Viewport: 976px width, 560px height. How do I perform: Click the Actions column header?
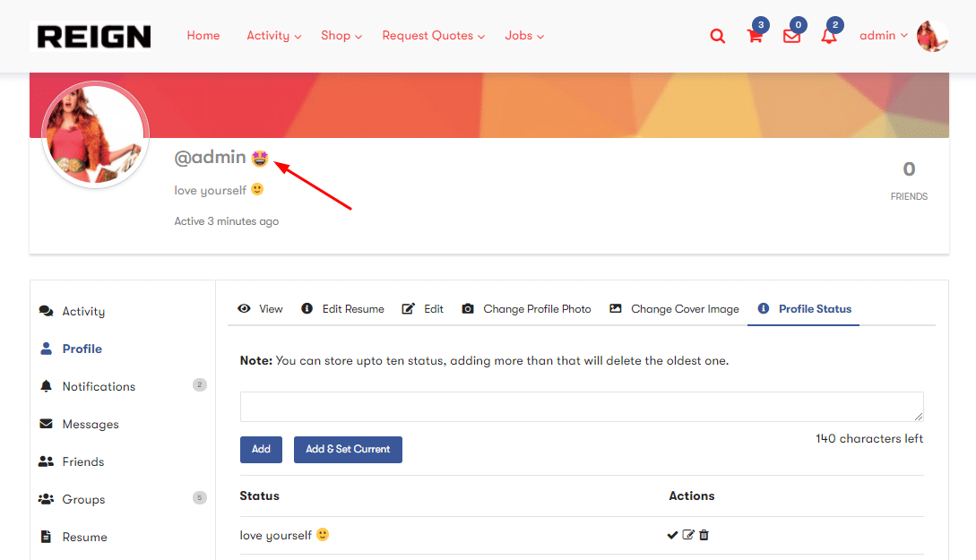(x=692, y=495)
